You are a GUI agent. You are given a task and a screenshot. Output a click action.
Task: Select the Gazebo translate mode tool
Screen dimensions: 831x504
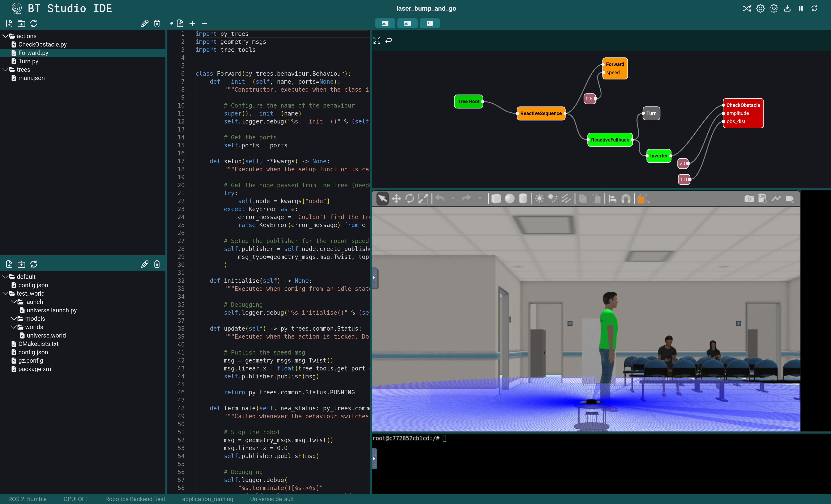(396, 198)
